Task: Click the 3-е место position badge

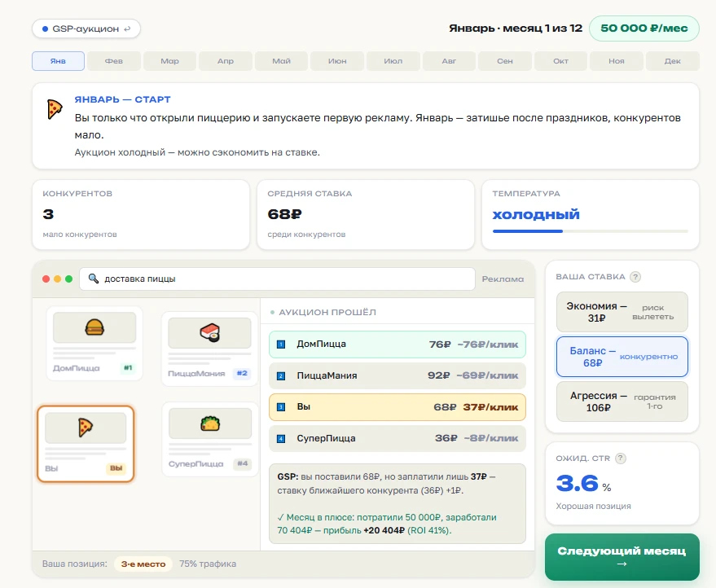Action: [143, 564]
